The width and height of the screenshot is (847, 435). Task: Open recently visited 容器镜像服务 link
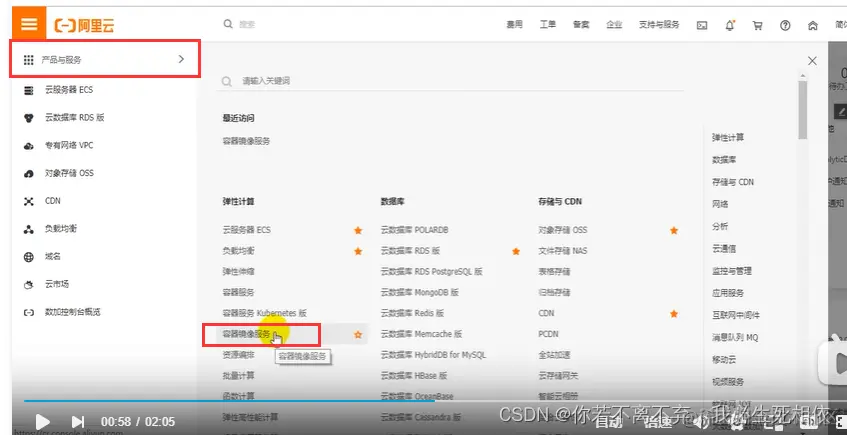[246, 141]
